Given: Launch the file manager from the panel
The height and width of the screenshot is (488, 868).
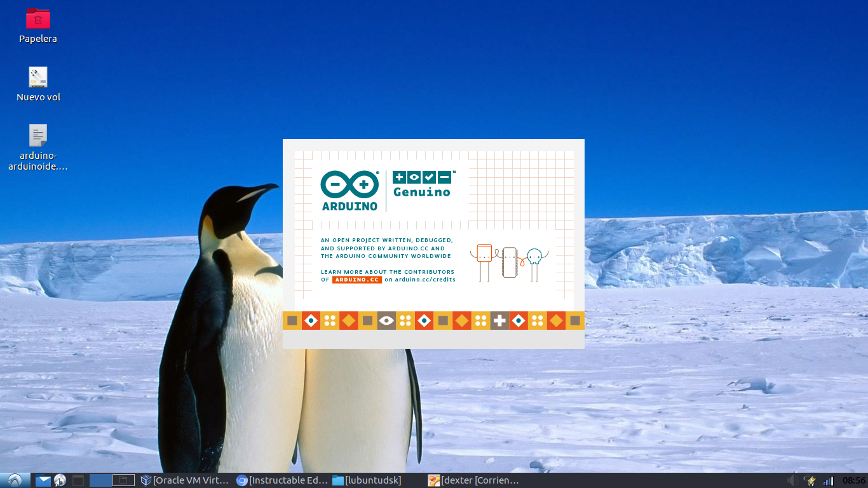Looking at the screenshot, I should [43, 480].
